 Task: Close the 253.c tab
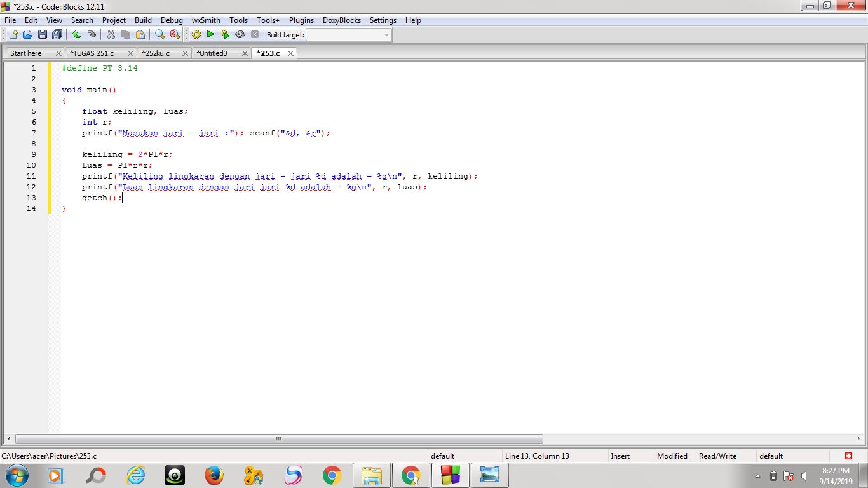(290, 53)
